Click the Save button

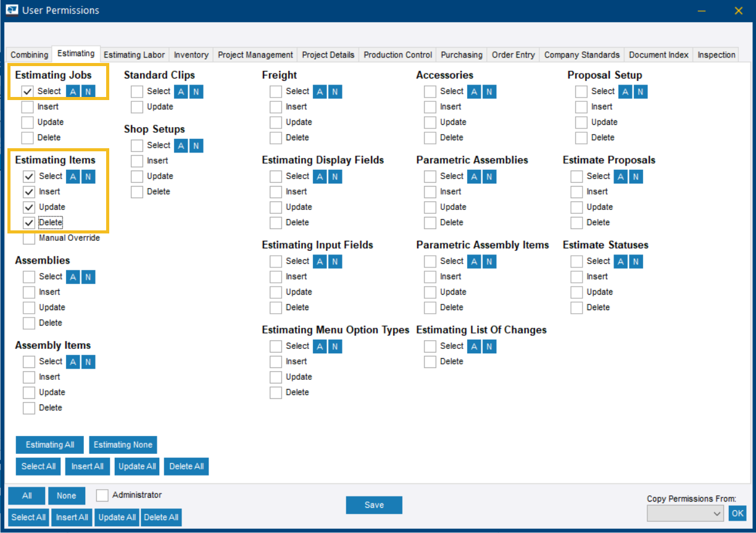point(374,505)
